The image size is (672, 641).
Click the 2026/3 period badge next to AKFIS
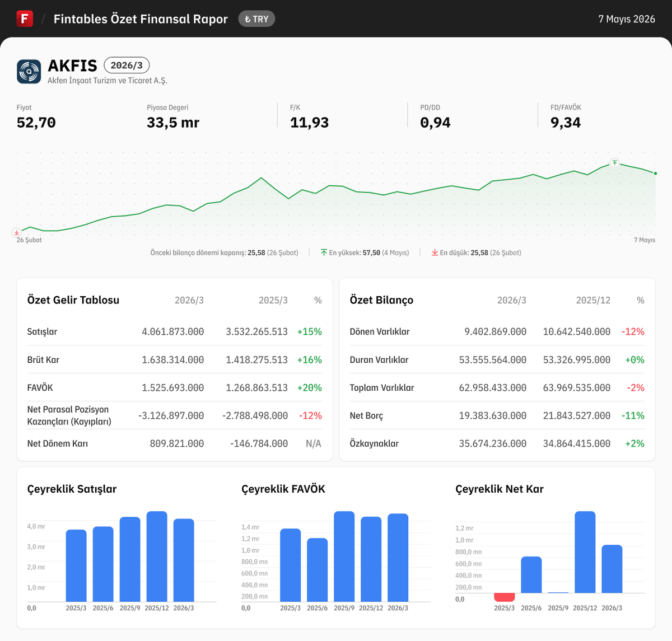(127, 65)
